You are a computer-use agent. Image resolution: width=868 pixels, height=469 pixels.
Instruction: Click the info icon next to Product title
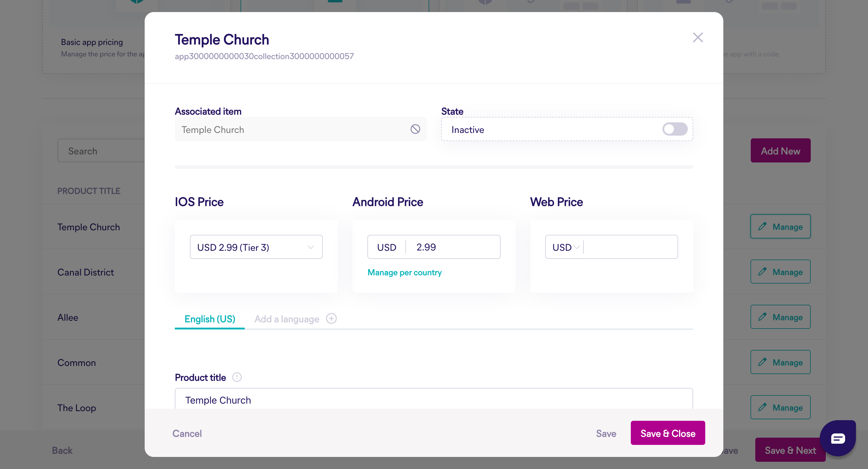[x=237, y=377]
